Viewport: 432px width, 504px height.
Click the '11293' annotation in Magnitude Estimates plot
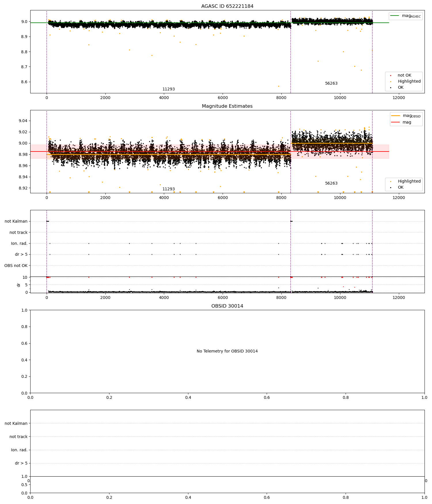pyautogui.click(x=168, y=189)
